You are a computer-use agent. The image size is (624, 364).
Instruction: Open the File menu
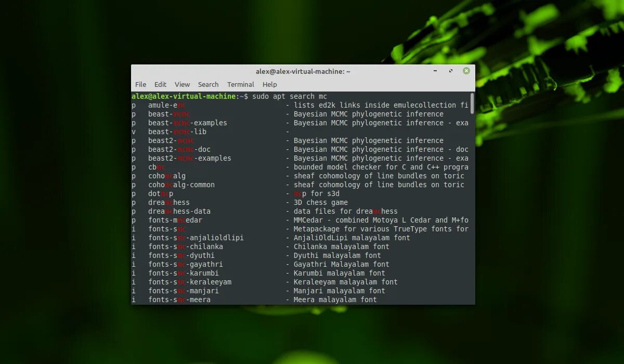140,84
